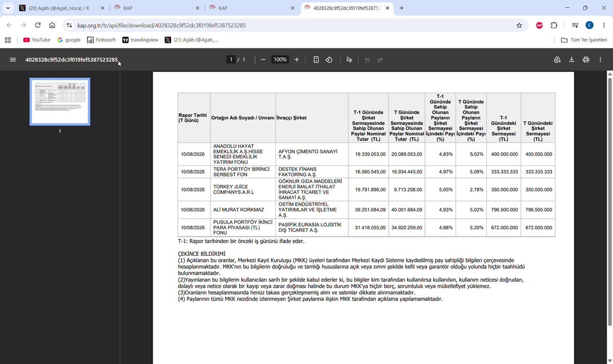
Task: Go forward in browser history
Action: [23, 25]
